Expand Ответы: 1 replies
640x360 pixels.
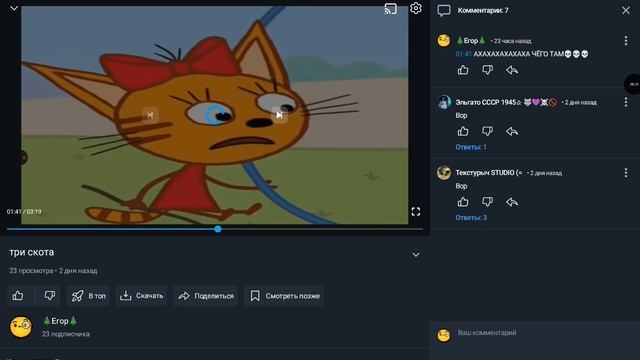(471, 147)
